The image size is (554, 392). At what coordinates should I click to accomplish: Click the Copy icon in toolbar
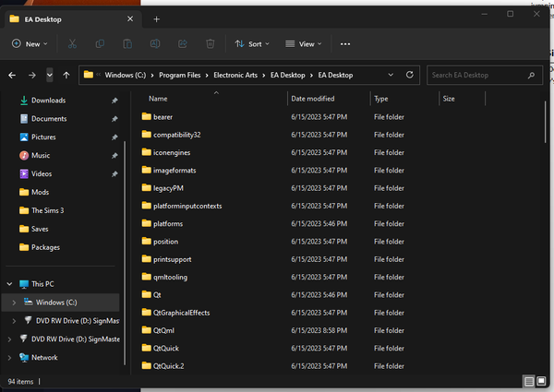coord(100,43)
